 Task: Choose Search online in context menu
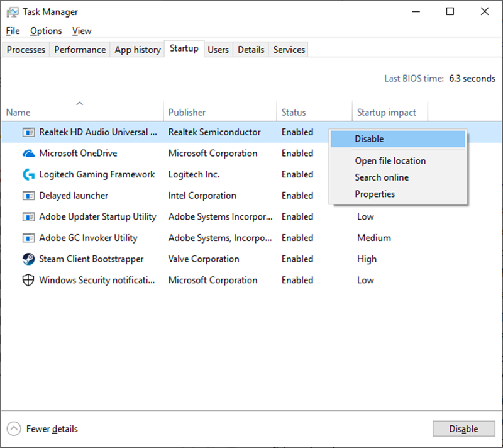(398, 177)
